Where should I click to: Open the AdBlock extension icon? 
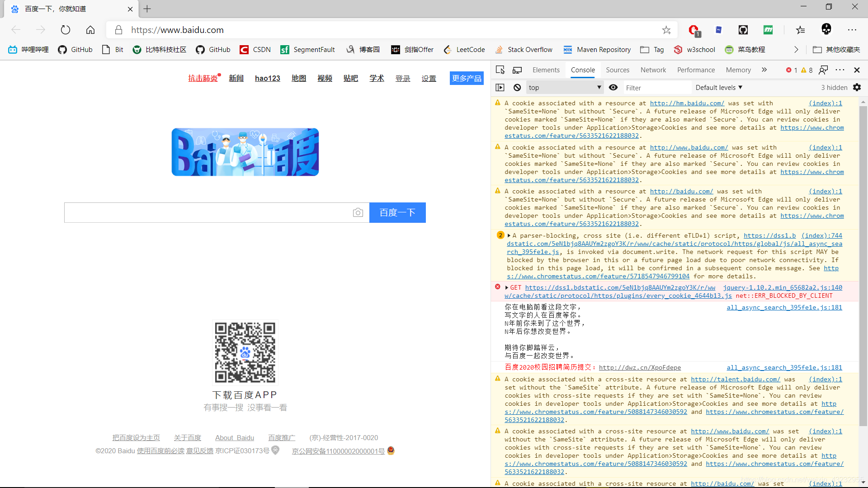[694, 30]
